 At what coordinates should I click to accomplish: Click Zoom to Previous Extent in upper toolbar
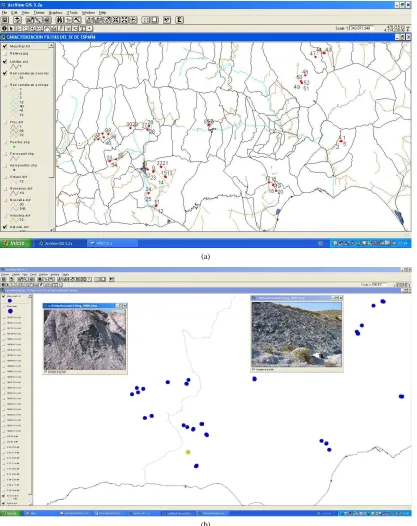pyautogui.click(x=133, y=20)
